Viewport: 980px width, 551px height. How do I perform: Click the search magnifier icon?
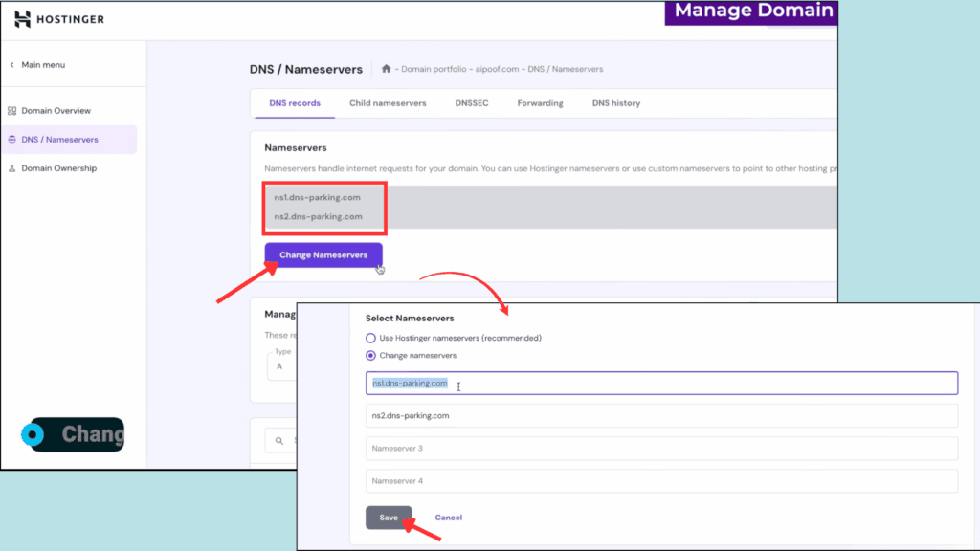click(x=279, y=441)
